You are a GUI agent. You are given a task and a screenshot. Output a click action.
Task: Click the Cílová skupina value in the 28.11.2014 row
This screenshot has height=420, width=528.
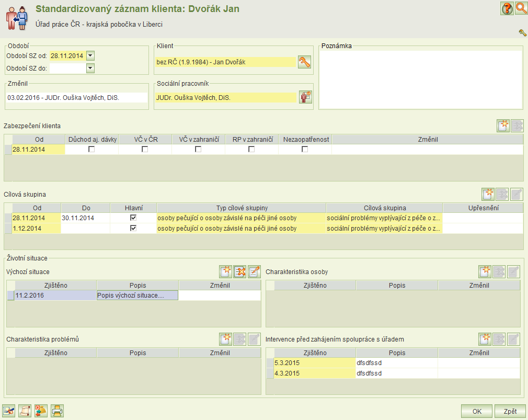coord(384,218)
